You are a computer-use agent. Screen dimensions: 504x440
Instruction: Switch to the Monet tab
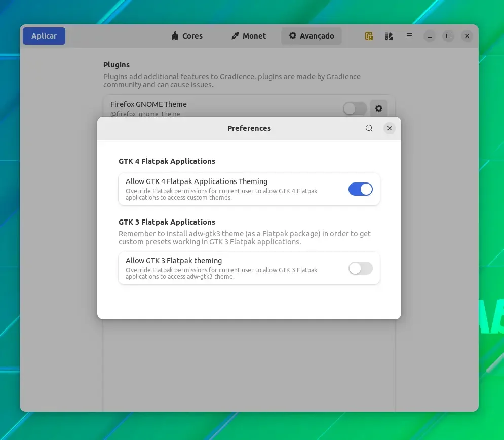pos(249,36)
